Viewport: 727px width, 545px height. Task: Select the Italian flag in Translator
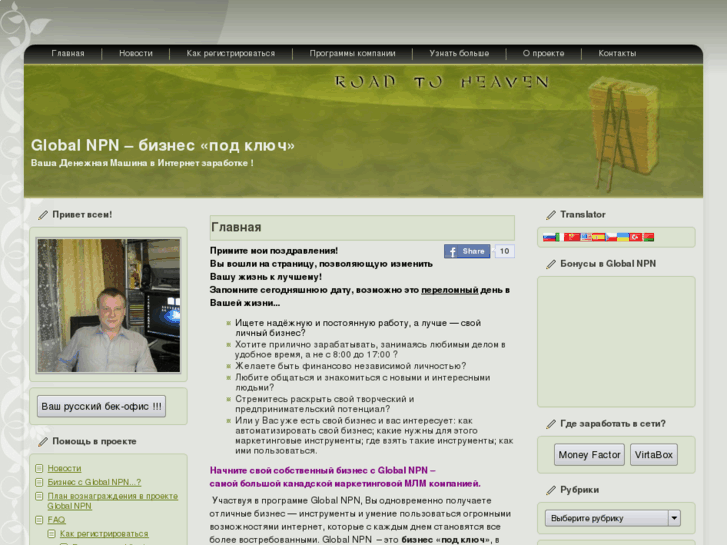tap(560, 237)
